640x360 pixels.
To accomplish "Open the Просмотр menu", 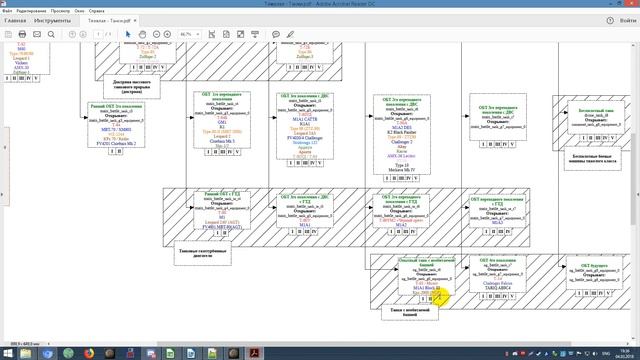I will pos(60,11).
